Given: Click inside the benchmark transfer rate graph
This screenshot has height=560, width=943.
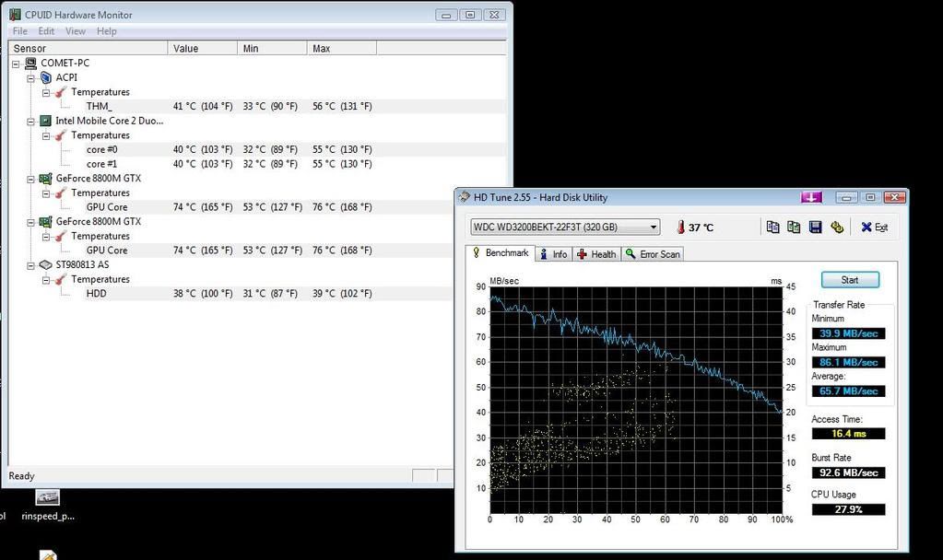Looking at the screenshot, I should click(x=636, y=400).
